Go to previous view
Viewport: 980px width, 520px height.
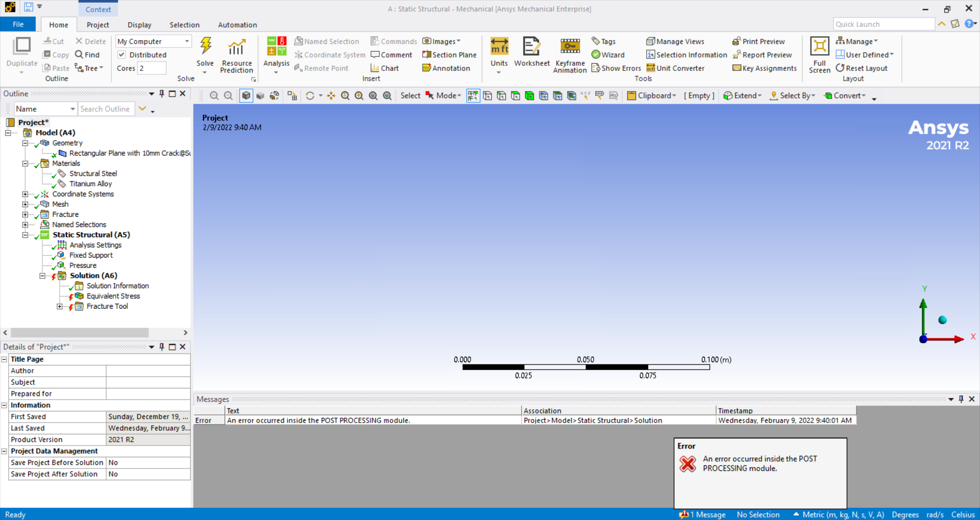(x=214, y=95)
